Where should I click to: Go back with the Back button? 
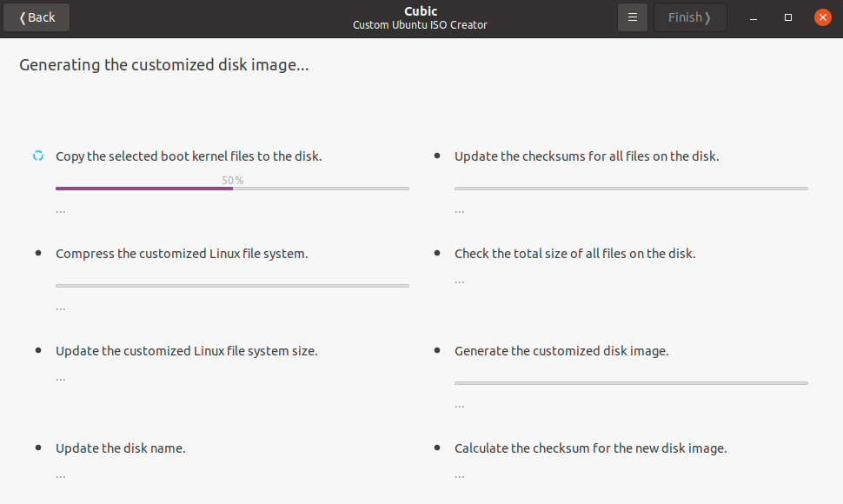(x=37, y=17)
